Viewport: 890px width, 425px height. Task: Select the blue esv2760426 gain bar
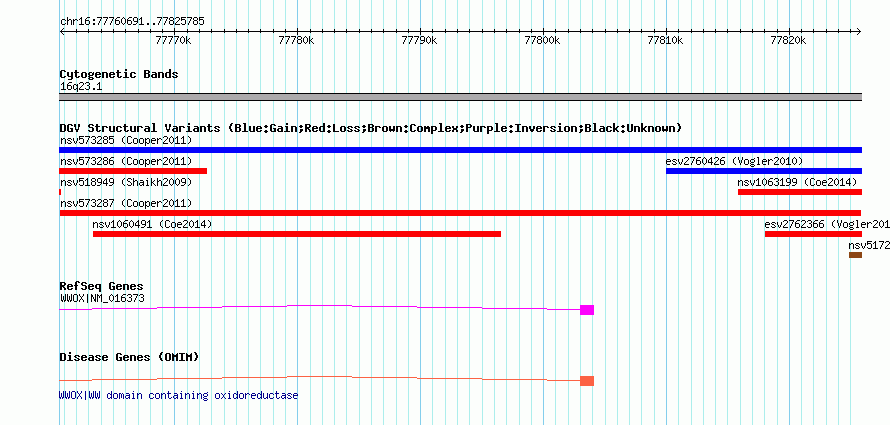(x=764, y=171)
